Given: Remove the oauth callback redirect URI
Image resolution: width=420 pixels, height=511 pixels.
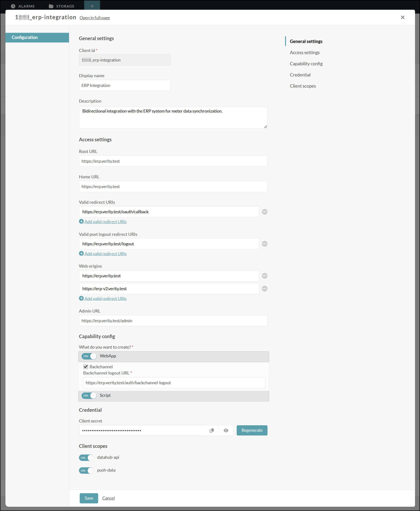Looking at the screenshot, I should 264,212.
